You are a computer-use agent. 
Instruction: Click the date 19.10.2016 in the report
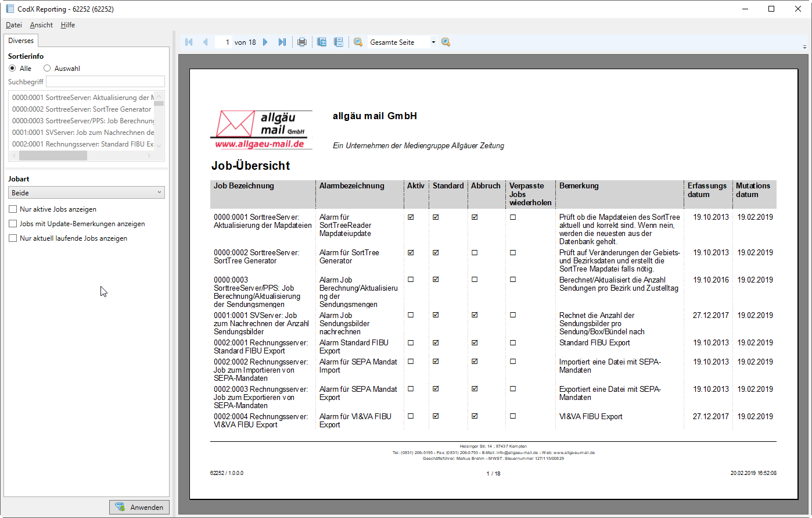(x=711, y=280)
